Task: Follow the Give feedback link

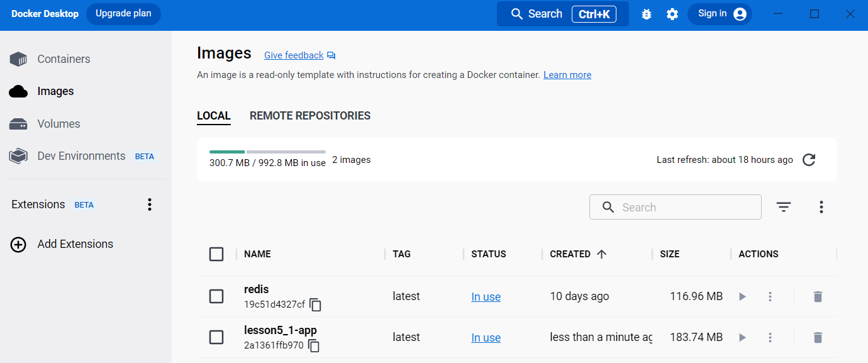Action: click(x=294, y=55)
